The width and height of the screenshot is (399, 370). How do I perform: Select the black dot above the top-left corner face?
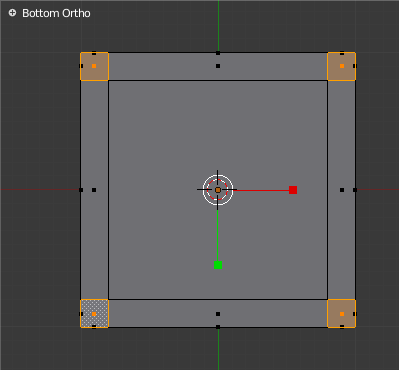point(94,53)
